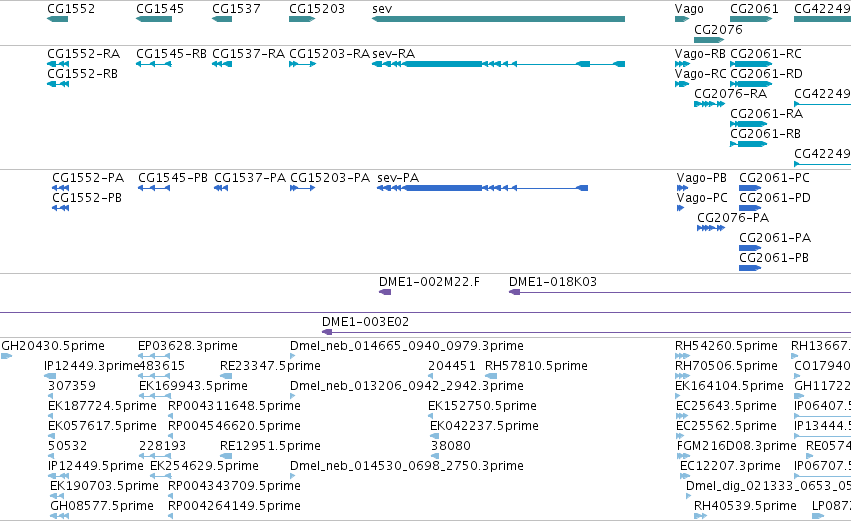Click the CG2061-RA transcript label
Image resolution: width=851 pixels, height=521 pixels.
pyautogui.click(x=766, y=114)
